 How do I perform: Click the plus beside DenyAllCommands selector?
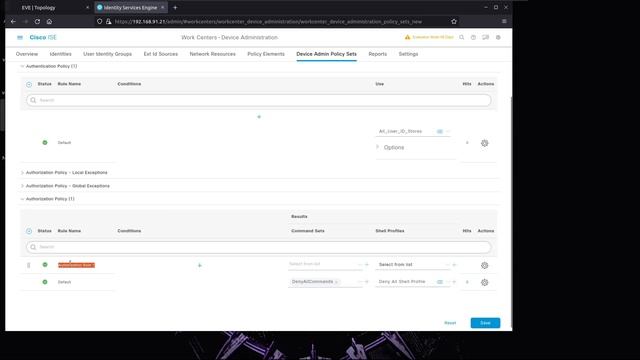coord(367,282)
